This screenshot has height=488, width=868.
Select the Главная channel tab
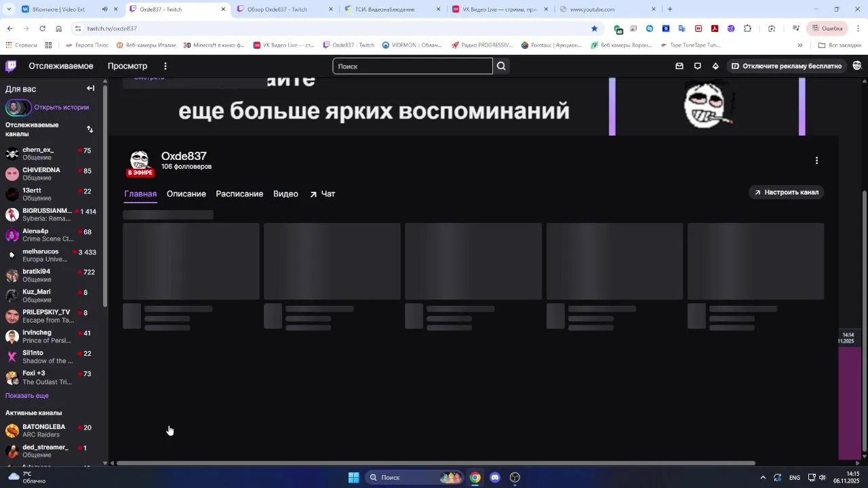pyautogui.click(x=140, y=194)
